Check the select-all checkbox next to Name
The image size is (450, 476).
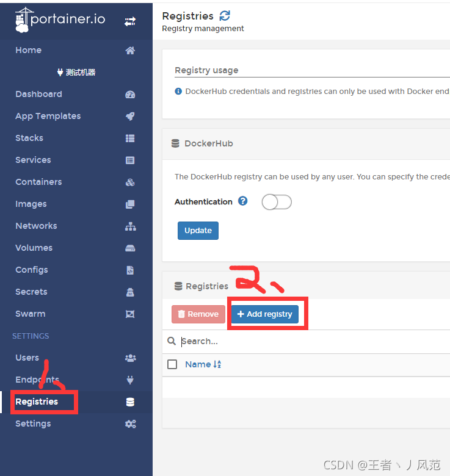click(x=172, y=364)
